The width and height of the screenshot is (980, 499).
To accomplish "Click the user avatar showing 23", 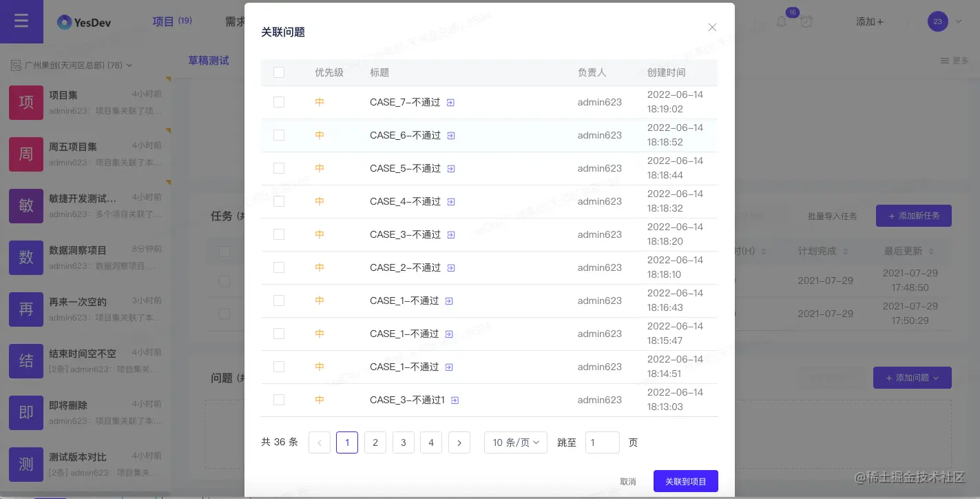I will [x=937, y=21].
